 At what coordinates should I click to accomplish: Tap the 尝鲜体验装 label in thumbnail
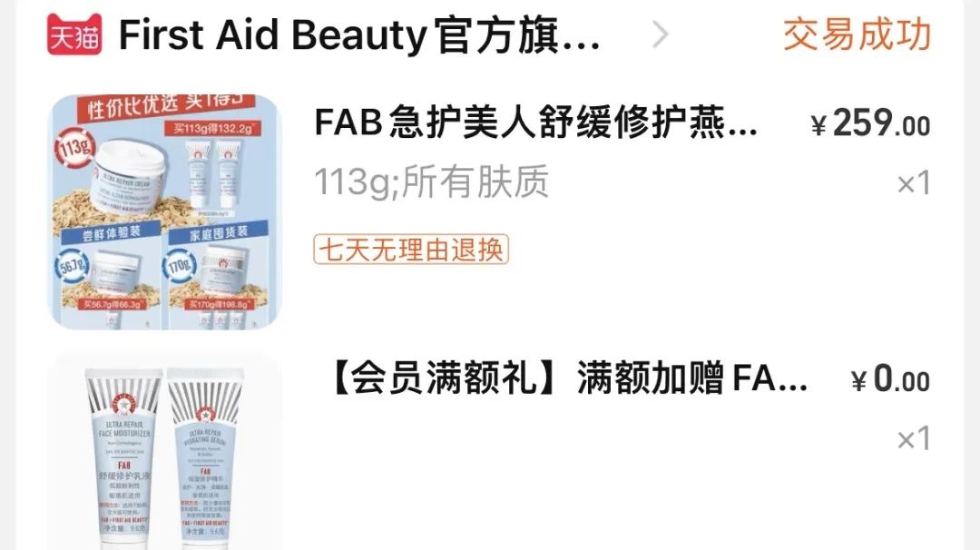112,234
